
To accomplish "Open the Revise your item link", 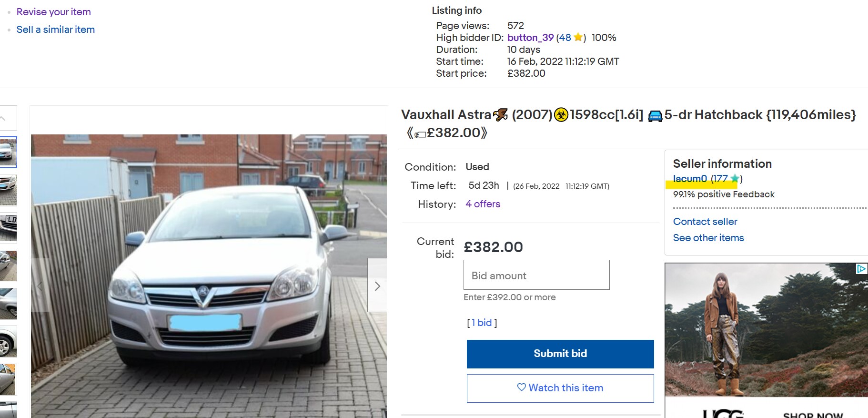I will [53, 12].
